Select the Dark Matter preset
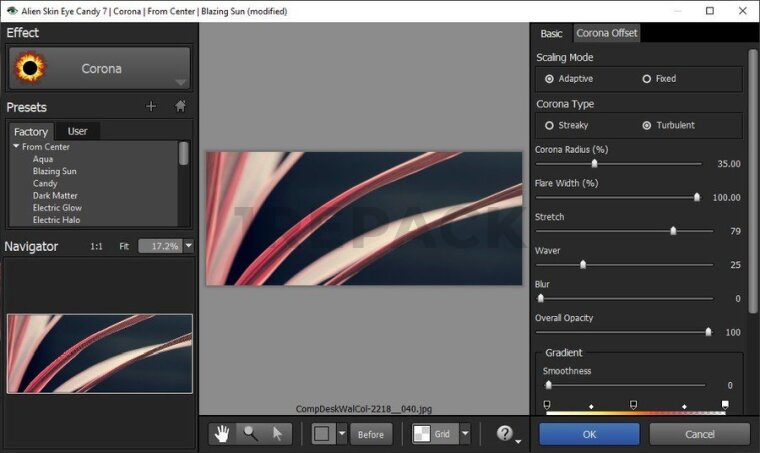 55,196
